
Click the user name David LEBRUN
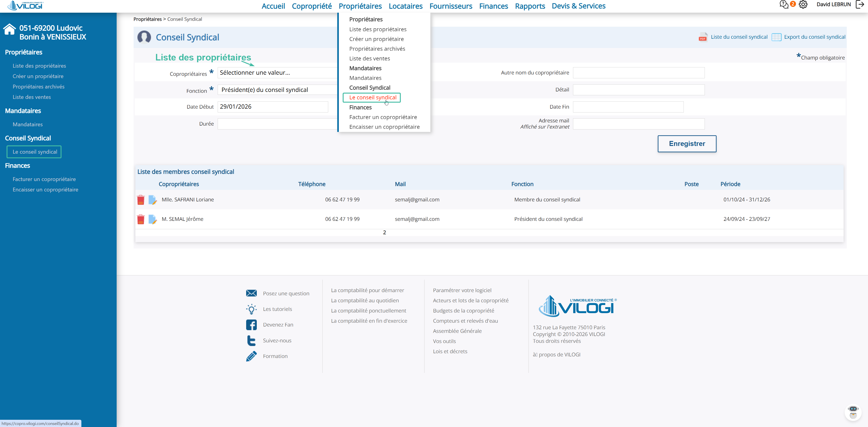[834, 4]
